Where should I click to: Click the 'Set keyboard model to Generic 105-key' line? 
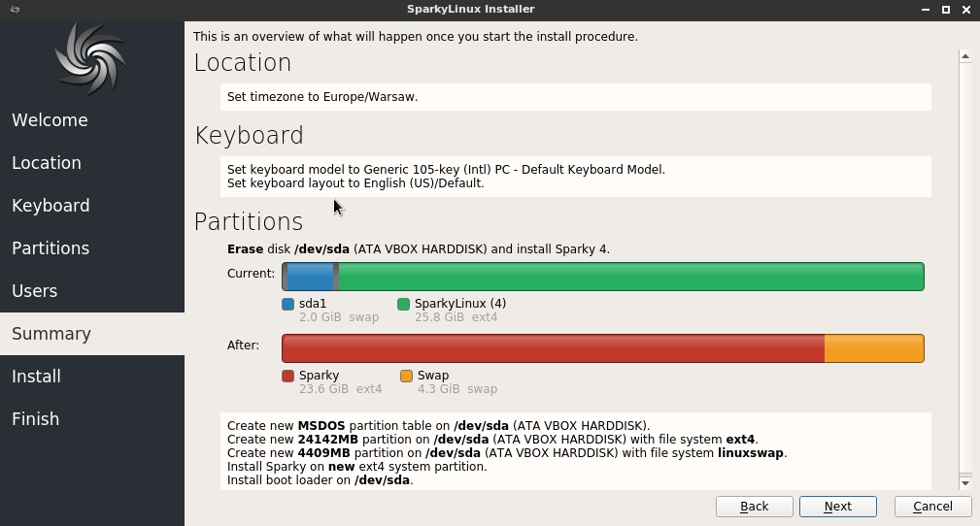pos(446,169)
